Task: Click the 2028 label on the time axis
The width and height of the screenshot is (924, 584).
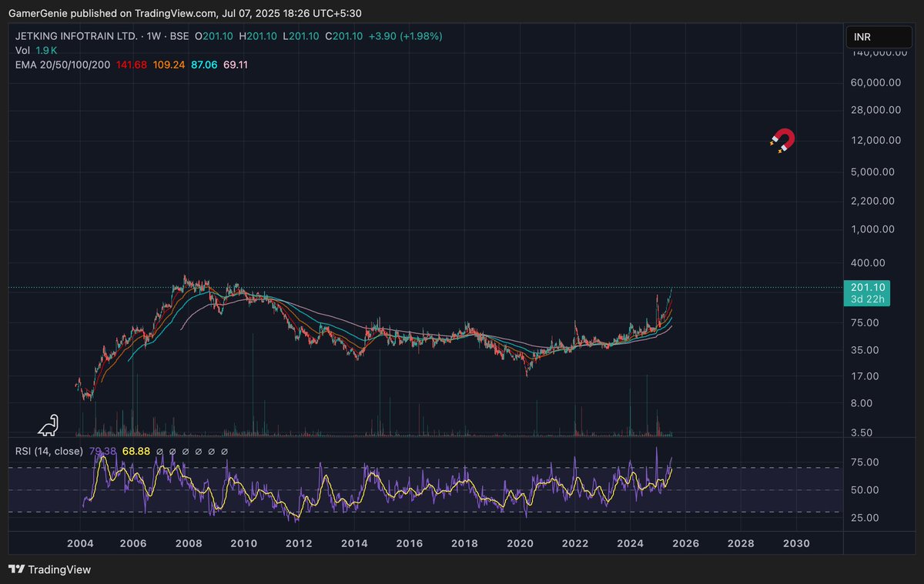Action: pos(741,543)
